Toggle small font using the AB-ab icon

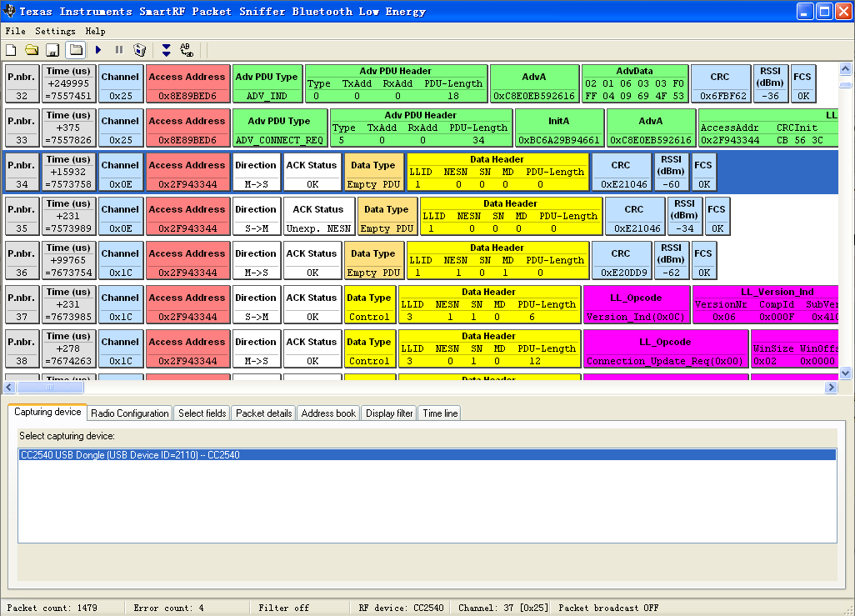coord(187,50)
